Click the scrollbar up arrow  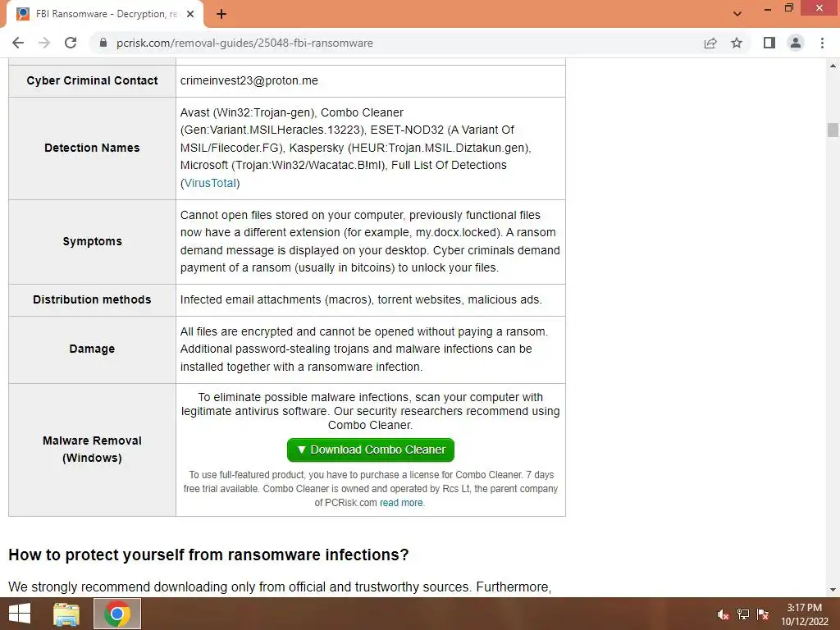[x=833, y=66]
